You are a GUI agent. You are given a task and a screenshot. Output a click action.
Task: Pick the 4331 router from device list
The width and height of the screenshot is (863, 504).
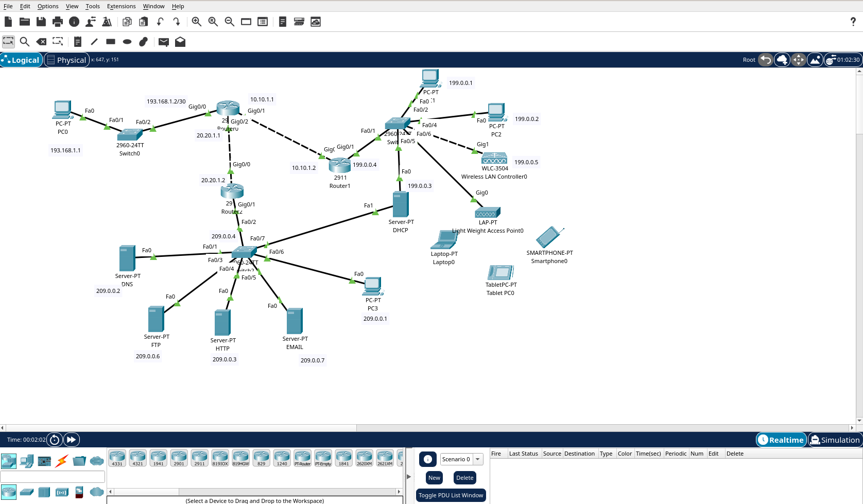click(x=117, y=458)
